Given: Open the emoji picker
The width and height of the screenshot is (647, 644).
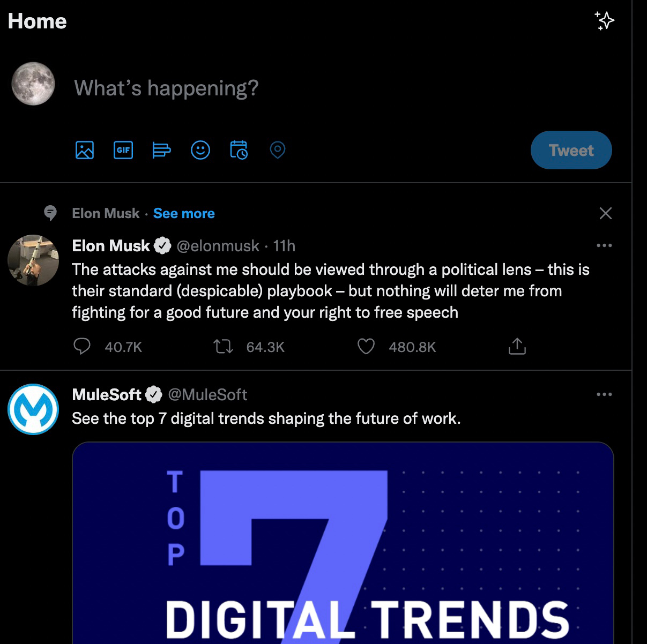Looking at the screenshot, I should click(x=200, y=150).
